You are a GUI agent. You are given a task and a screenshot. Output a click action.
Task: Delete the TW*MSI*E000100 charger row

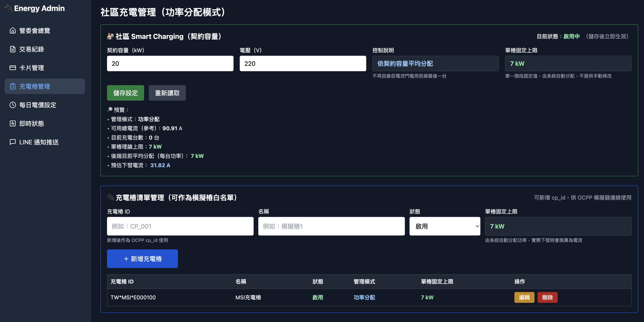point(547,297)
